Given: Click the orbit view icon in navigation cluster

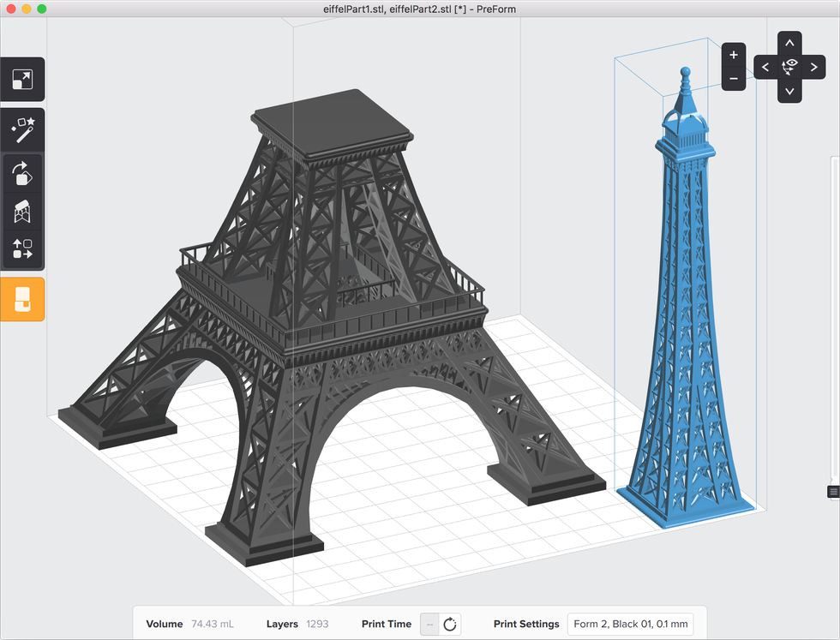Looking at the screenshot, I should [x=789, y=66].
